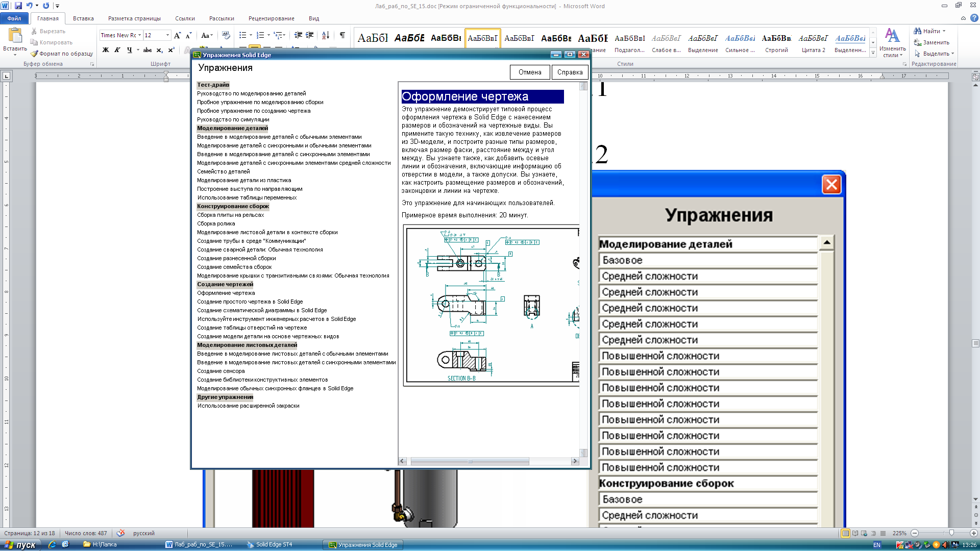980x551 pixels.
Task: Click the zoom slider handle in Word status bar
Action: click(951, 533)
